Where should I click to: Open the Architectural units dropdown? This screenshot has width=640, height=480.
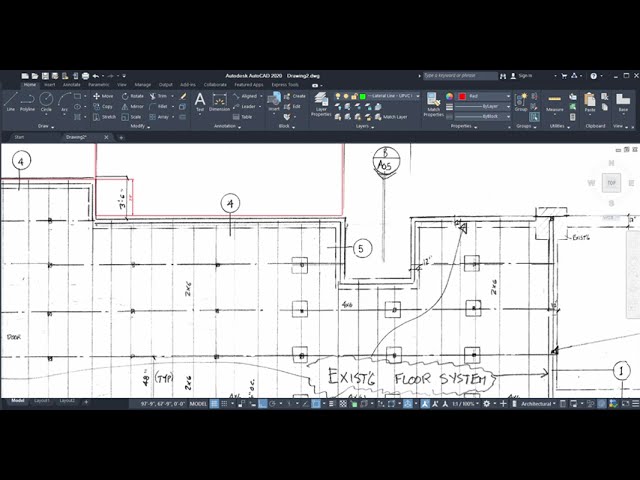pyautogui.click(x=539, y=404)
